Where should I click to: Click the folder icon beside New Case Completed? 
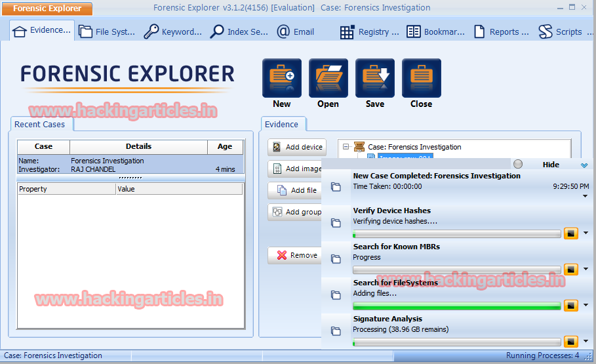(x=336, y=187)
